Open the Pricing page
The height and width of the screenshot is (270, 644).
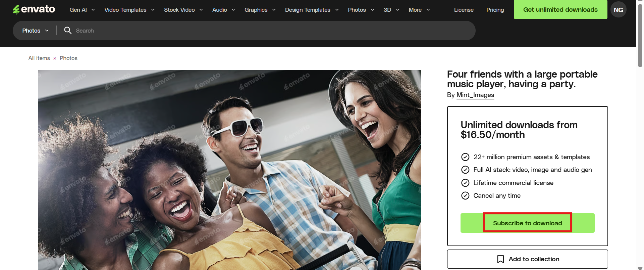[495, 10]
